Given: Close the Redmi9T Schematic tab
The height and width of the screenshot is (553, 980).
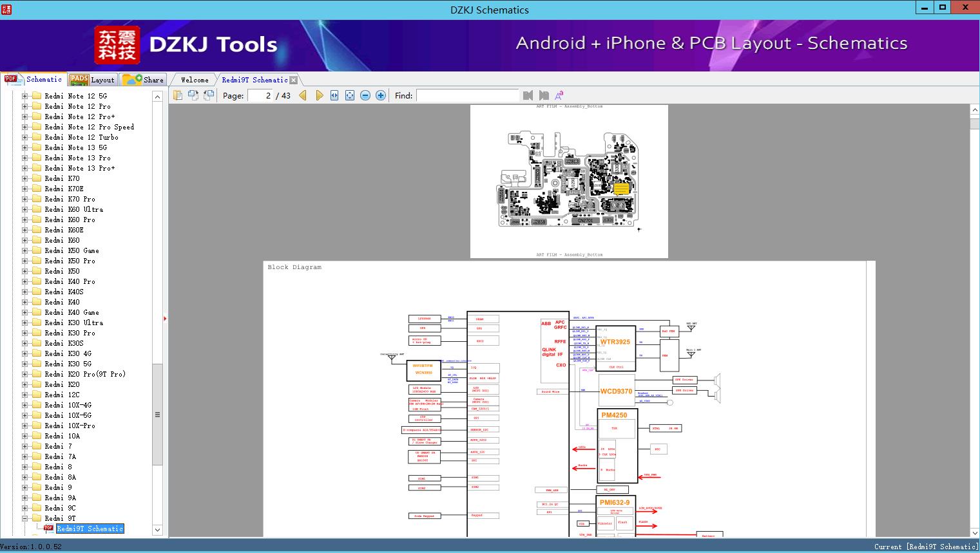Looking at the screenshot, I should click(294, 80).
